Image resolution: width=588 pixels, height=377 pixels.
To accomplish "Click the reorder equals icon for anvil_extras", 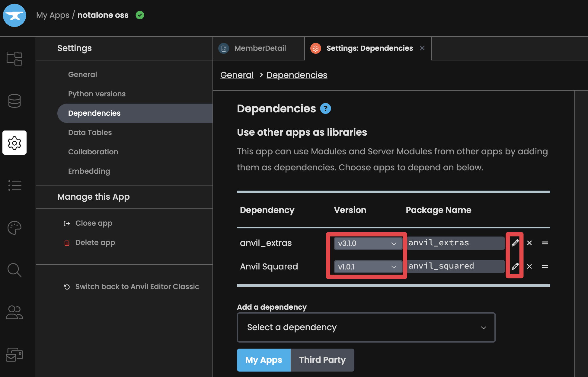I will (546, 243).
